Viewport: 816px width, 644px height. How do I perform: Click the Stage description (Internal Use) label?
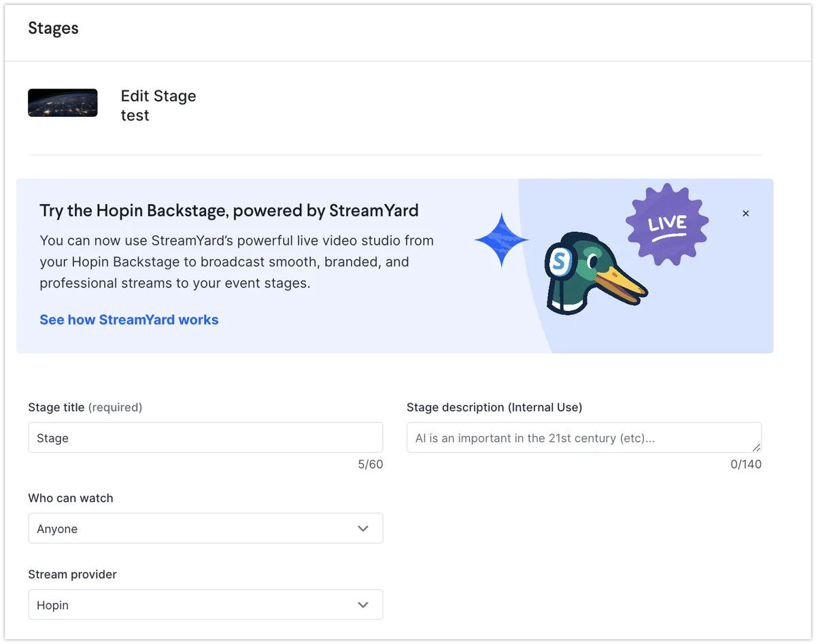pos(494,407)
